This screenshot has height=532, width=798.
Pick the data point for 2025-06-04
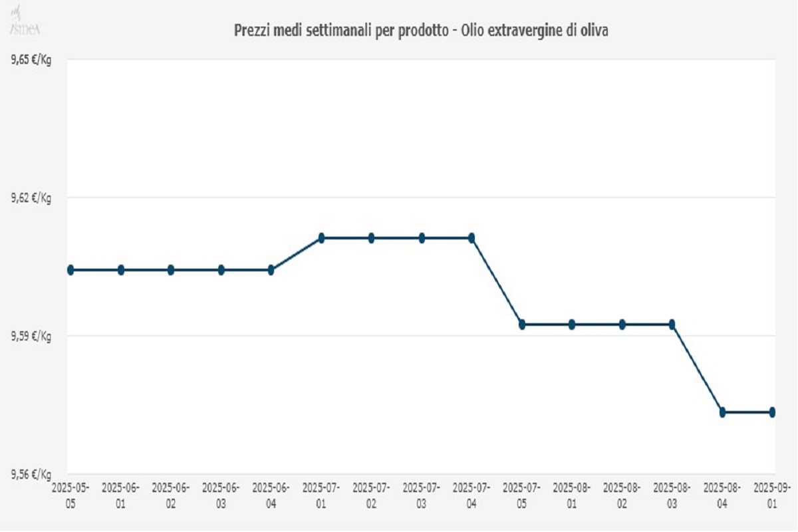[x=271, y=270]
